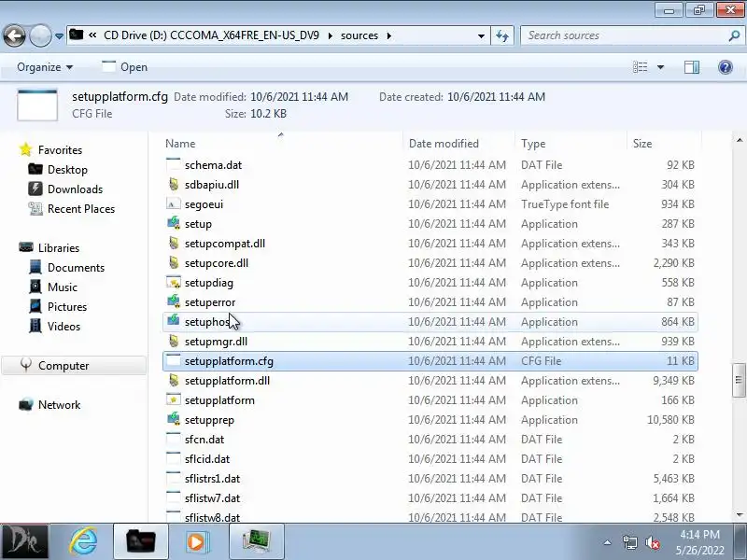Open Recent Places in the sidebar
747x560 pixels.
[x=81, y=208]
